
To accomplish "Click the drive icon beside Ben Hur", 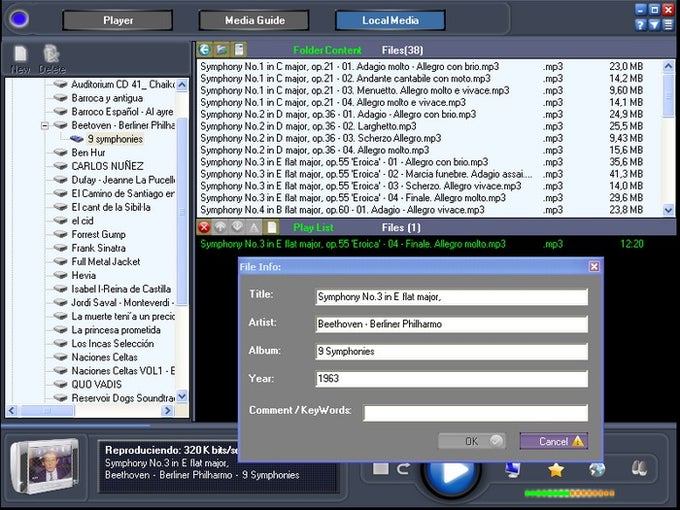I will click(60, 152).
